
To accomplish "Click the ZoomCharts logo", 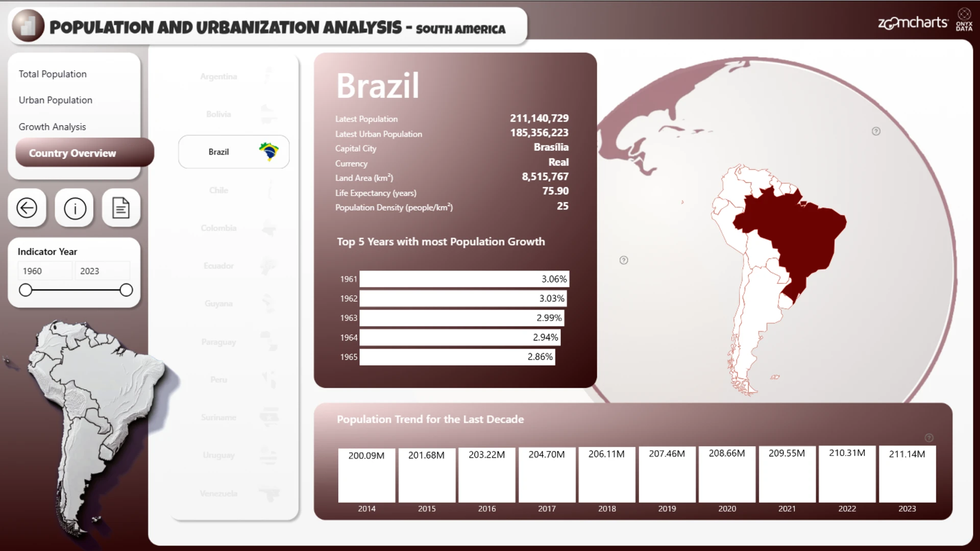I will click(x=913, y=22).
